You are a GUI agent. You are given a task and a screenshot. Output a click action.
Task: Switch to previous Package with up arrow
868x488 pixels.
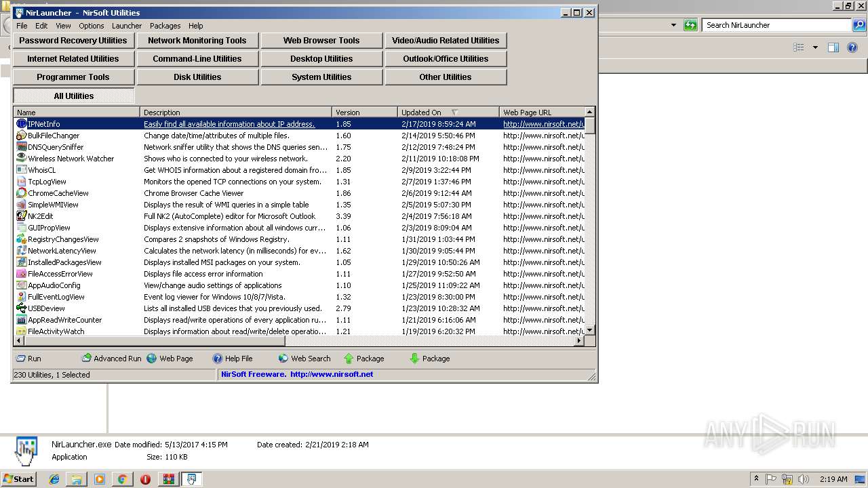[x=364, y=359]
